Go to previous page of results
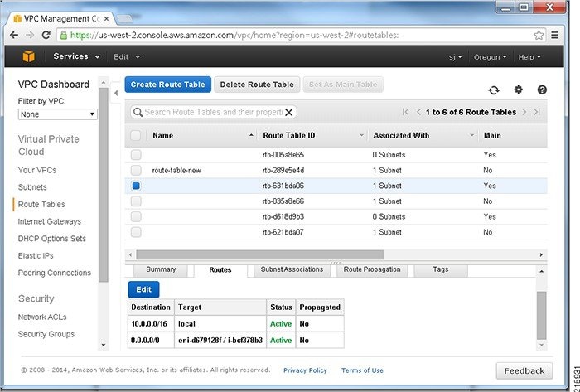 coord(418,112)
